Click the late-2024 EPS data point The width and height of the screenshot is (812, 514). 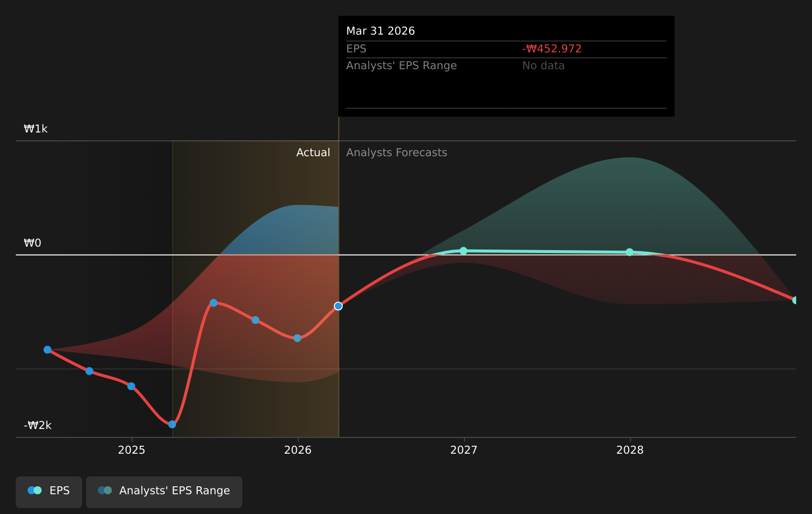[90, 371]
